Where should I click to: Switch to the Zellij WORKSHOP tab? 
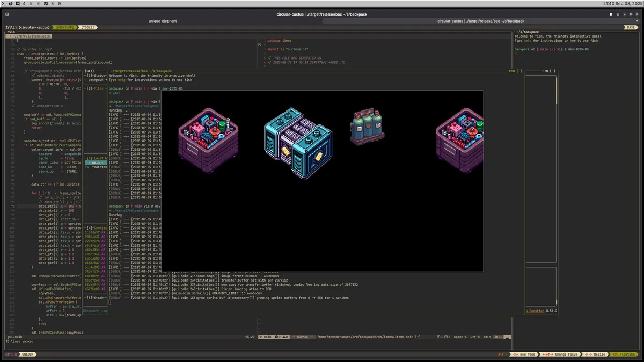pos(65,27)
